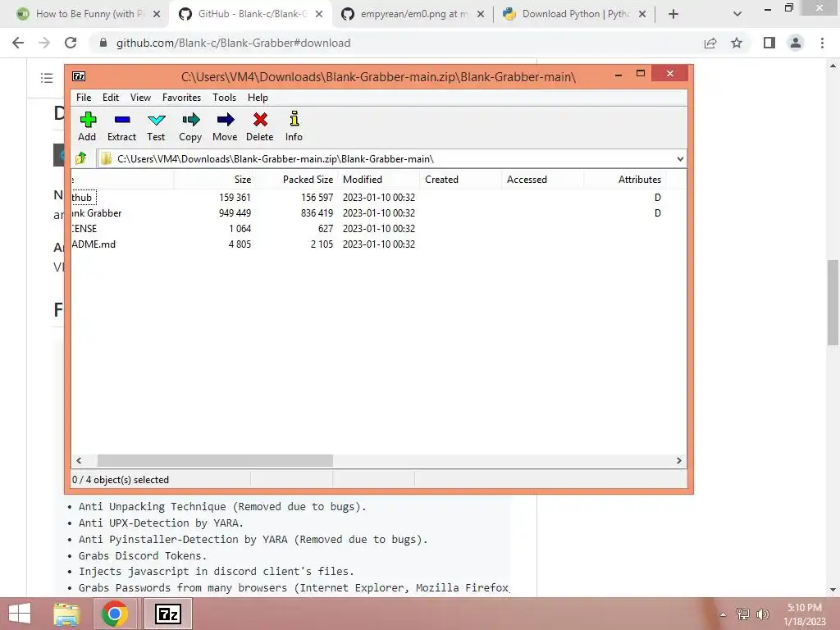The height and width of the screenshot is (630, 840).
Task: Sort by the Created column header
Action: [461, 180]
